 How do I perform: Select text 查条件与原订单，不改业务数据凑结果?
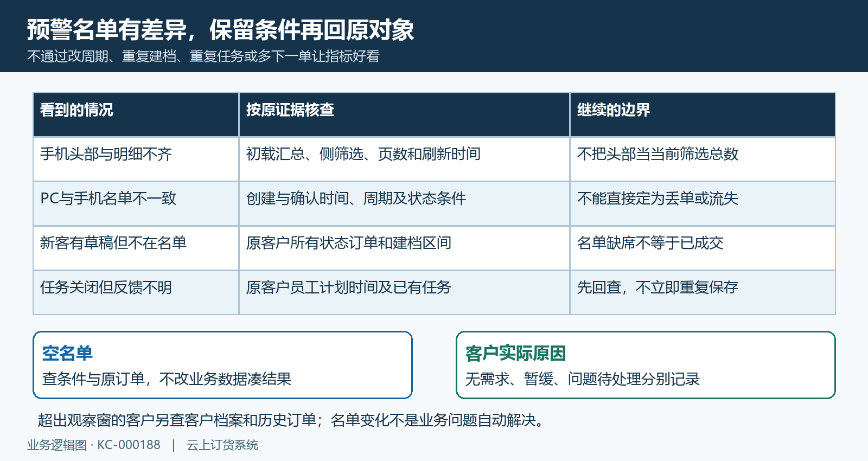point(167,379)
